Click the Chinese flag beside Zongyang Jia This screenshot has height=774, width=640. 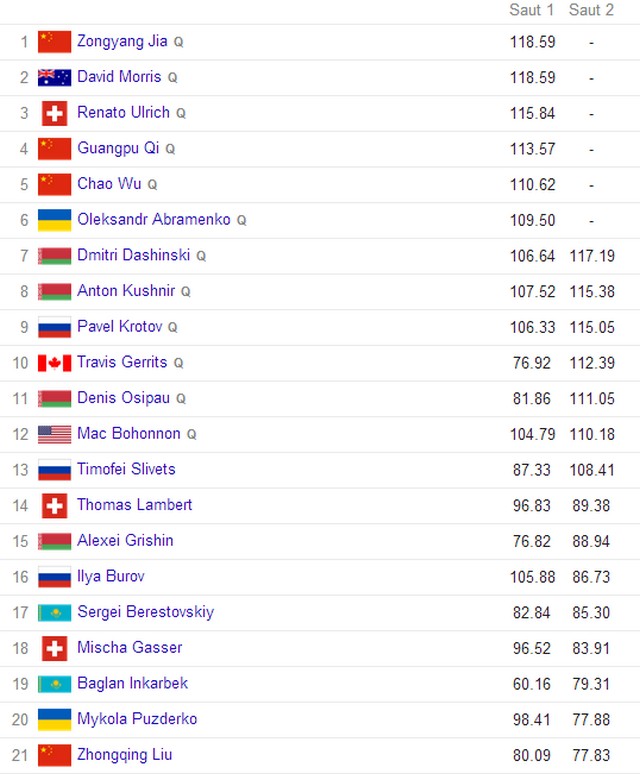click(54, 42)
